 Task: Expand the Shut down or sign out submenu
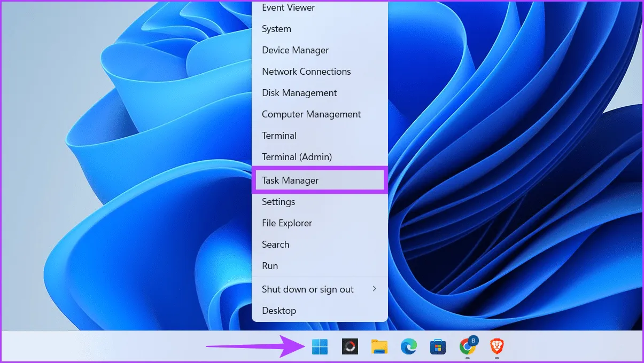coord(319,289)
